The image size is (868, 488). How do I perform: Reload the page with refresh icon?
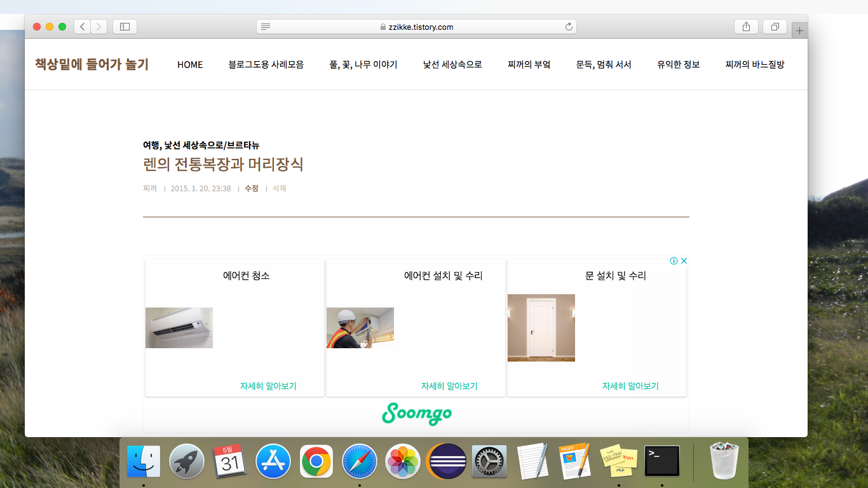point(569,27)
